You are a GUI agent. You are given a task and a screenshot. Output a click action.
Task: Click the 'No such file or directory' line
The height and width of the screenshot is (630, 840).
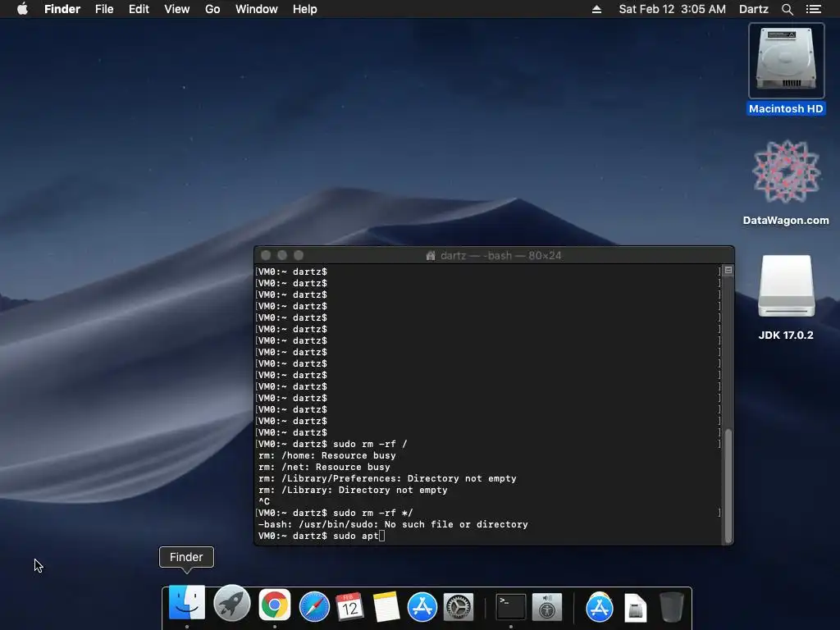[x=393, y=524]
